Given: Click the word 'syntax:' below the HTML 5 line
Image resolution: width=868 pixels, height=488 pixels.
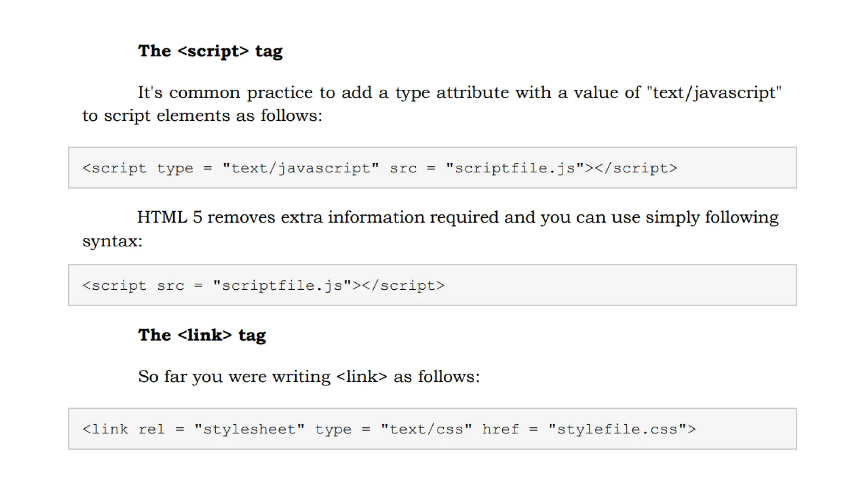Looking at the screenshot, I should 112,241.
